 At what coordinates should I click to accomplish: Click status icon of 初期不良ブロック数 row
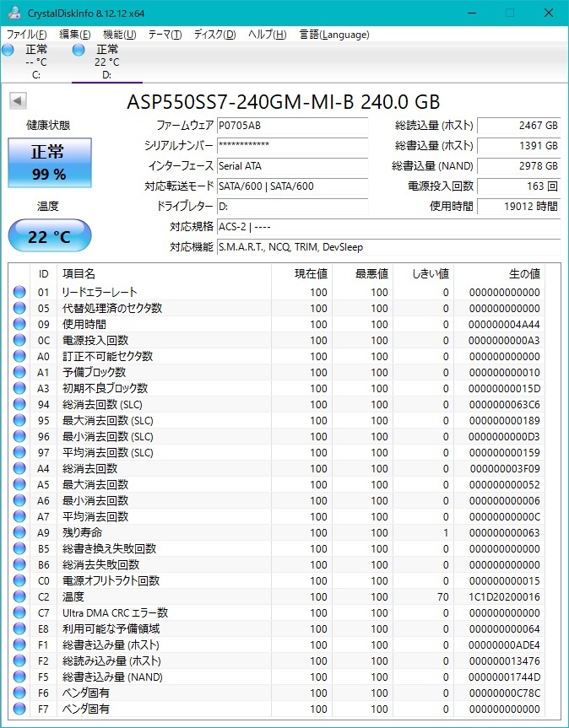tap(19, 388)
